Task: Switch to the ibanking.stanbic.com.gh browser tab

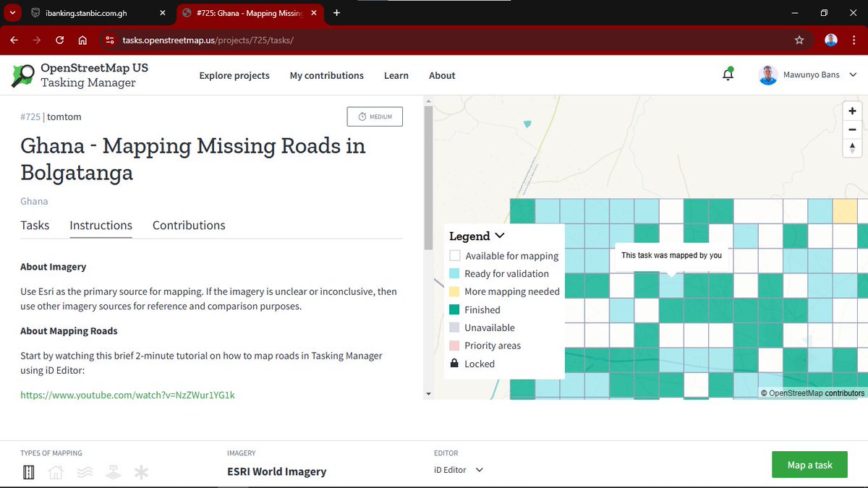Action: coord(97,13)
